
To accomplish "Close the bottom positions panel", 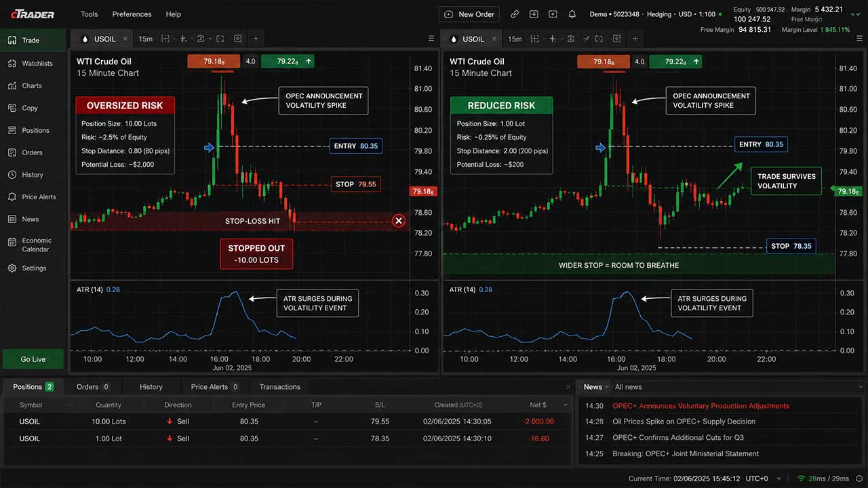I will coord(568,387).
